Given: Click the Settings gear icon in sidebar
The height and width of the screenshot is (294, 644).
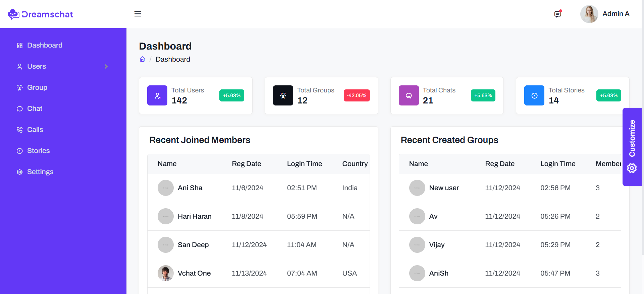Looking at the screenshot, I should click(x=20, y=172).
